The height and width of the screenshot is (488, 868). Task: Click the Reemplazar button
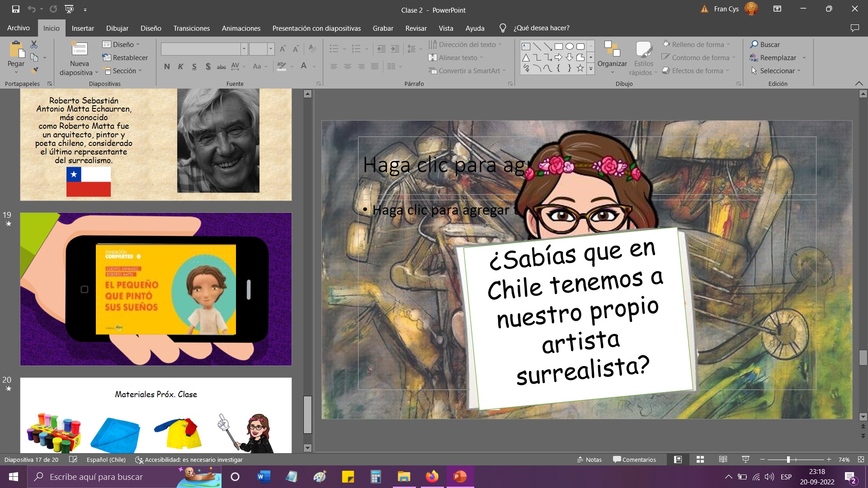(x=778, y=57)
